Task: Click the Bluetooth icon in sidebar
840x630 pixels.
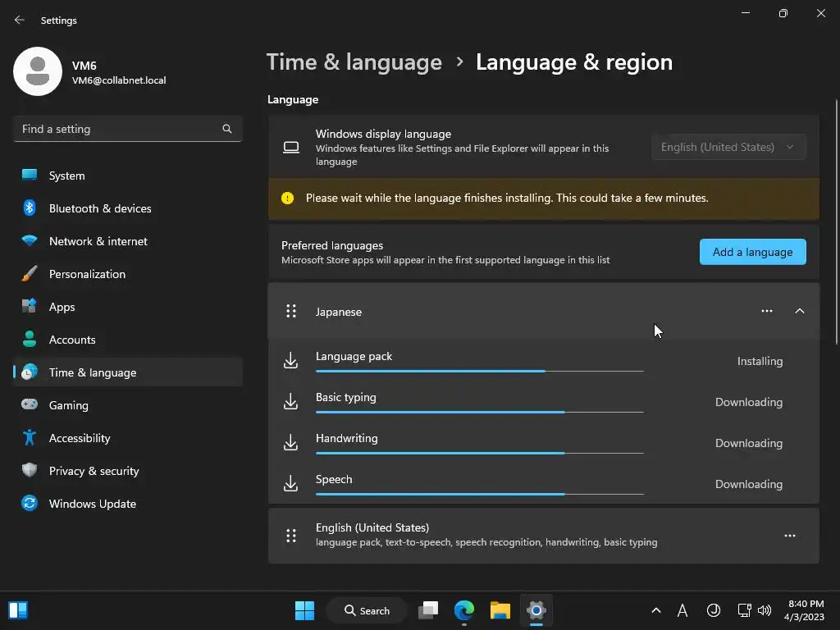Action: [30, 208]
